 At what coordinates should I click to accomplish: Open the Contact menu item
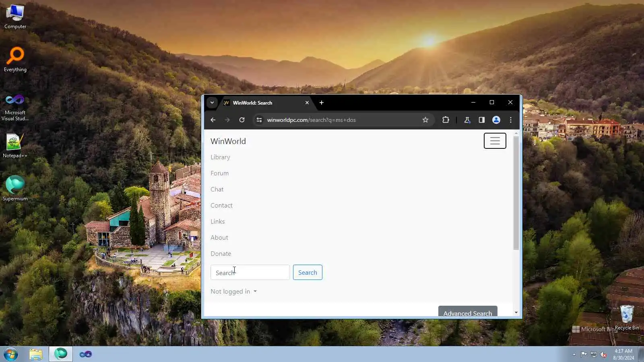pos(221,206)
